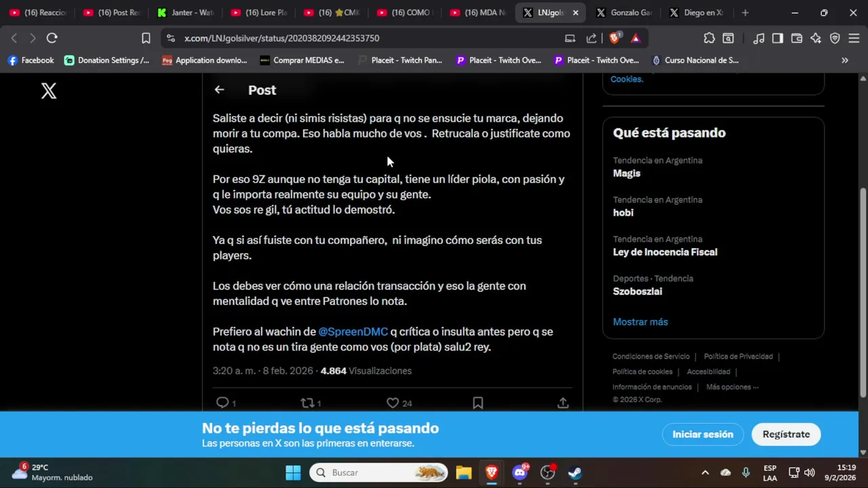Open the browser hamburger menu
The height and width of the screenshot is (488, 868).
(854, 38)
